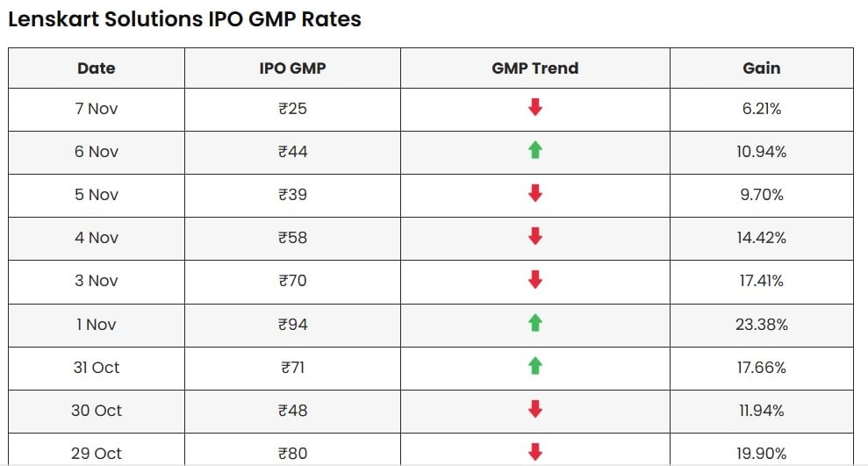The height and width of the screenshot is (466, 868).
Task: Select the 23.38% gain cell
Action: 761,325
